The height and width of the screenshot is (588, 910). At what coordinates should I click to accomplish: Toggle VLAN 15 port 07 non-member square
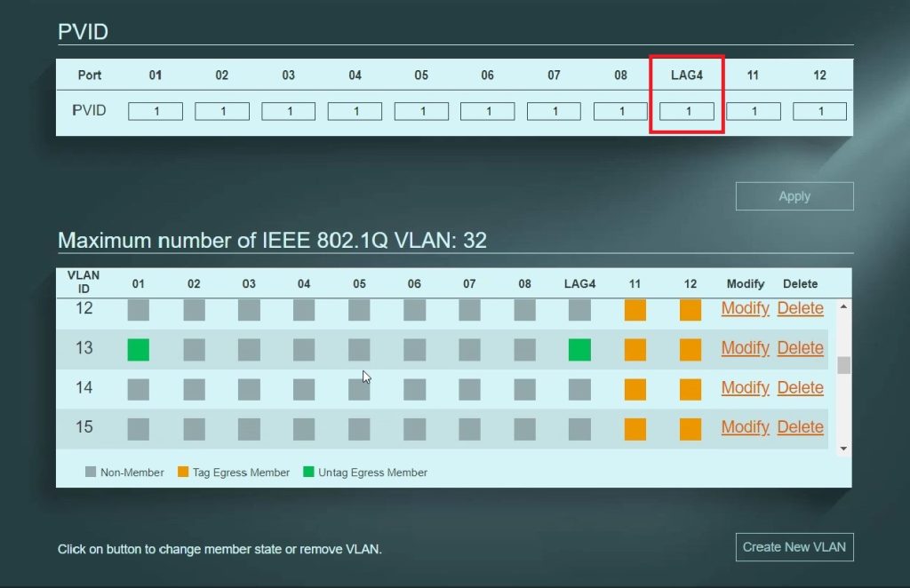point(469,429)
